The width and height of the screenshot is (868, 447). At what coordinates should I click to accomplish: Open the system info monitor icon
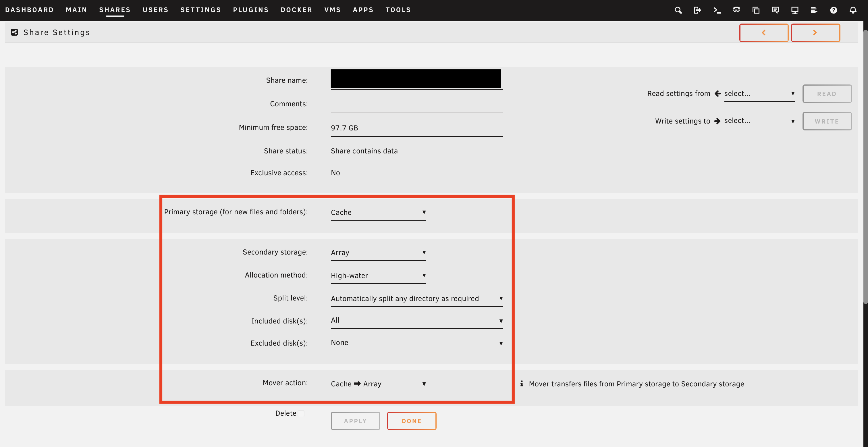tap(794, 10)
